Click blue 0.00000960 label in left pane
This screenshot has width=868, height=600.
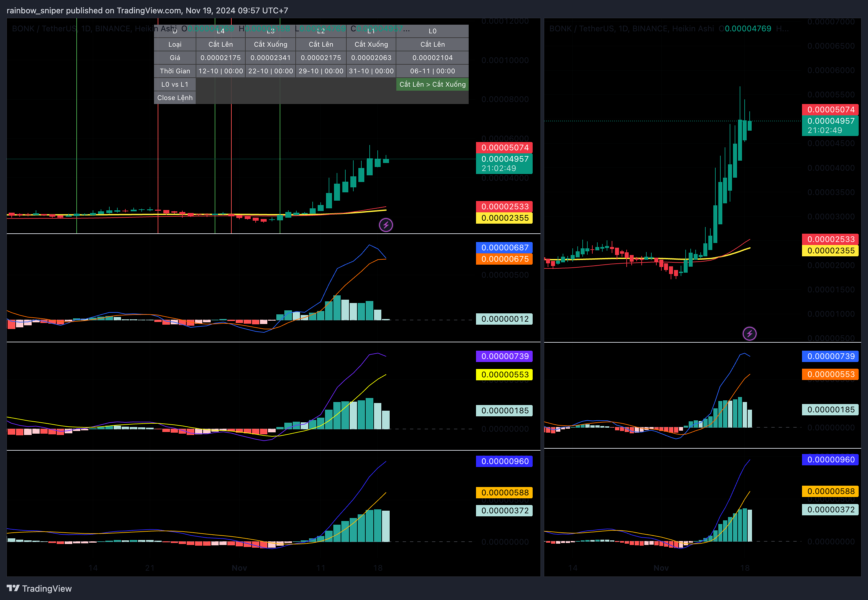pos(504,461)
